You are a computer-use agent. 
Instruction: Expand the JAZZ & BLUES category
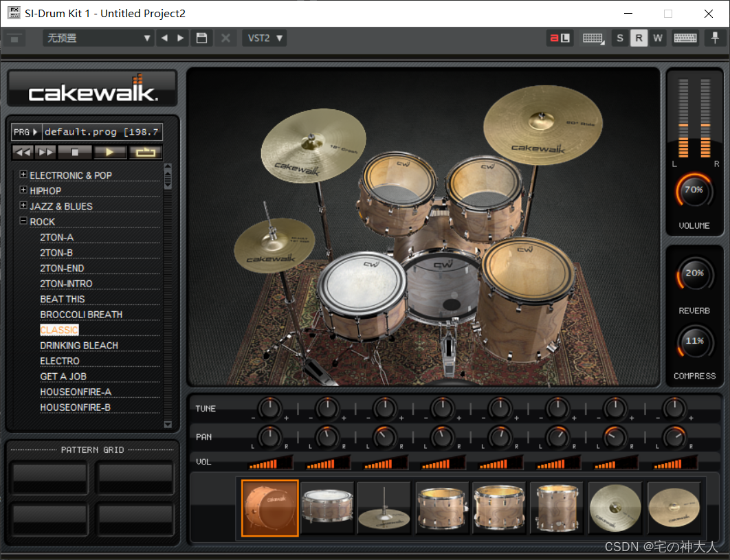point(23,205)
